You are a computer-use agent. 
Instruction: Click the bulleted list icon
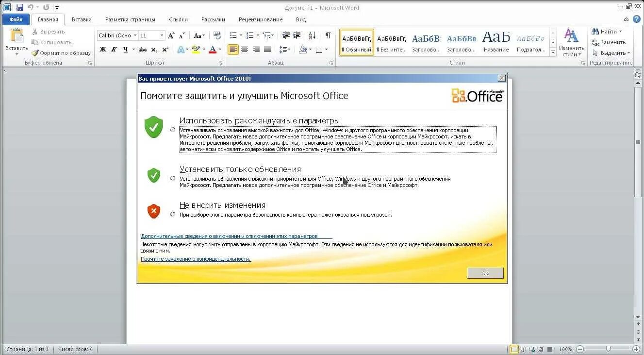(x=233, y=35)
